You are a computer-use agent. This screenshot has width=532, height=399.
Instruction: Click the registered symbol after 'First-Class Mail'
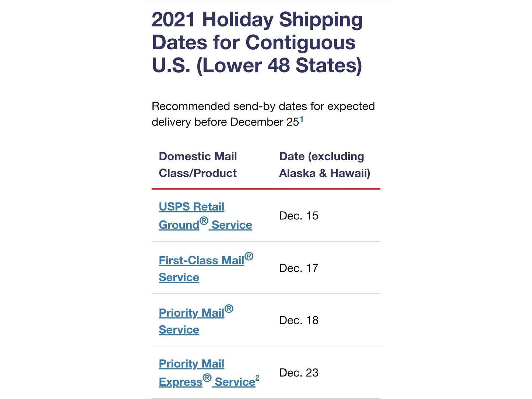click(x=249, y=256)
